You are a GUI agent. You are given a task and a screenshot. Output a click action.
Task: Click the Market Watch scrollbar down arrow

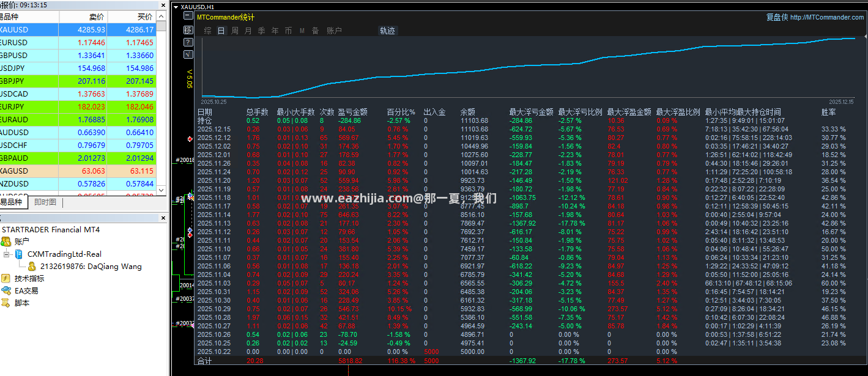coord(161,190)
